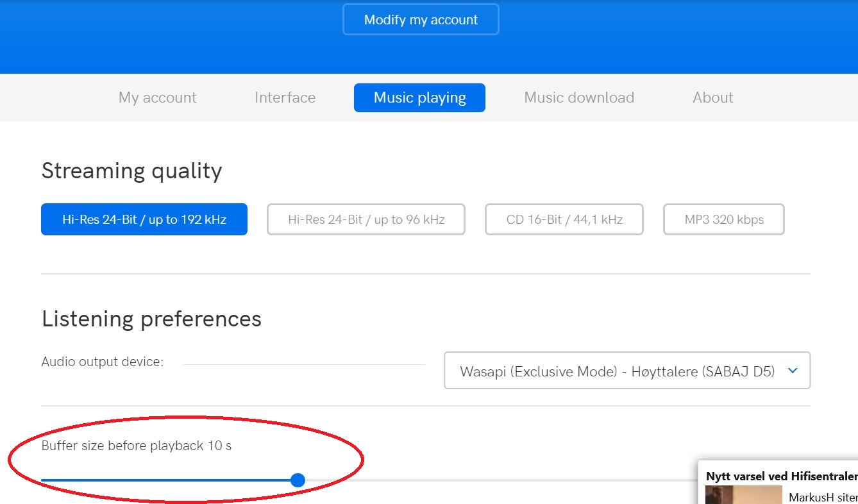The width and height of the screenshot is (858, 504).
Task: Click the Modify my account button
Action: [x=421, y=20]
